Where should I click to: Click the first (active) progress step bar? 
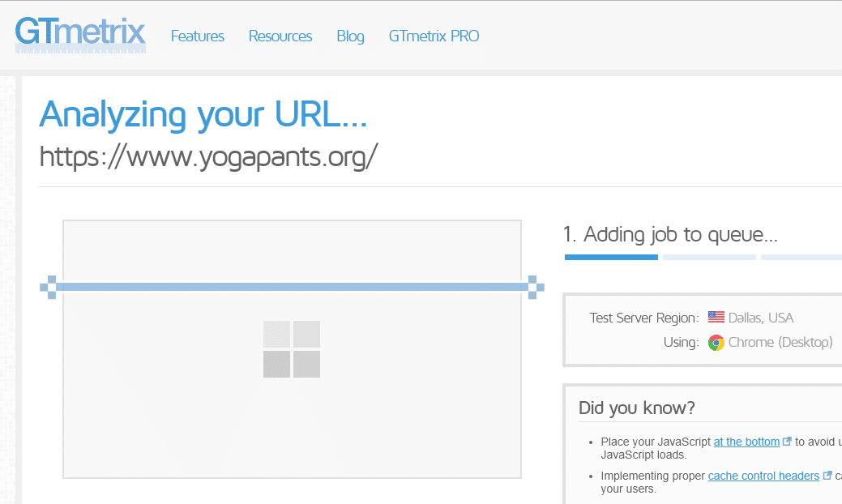coord(611,258)
